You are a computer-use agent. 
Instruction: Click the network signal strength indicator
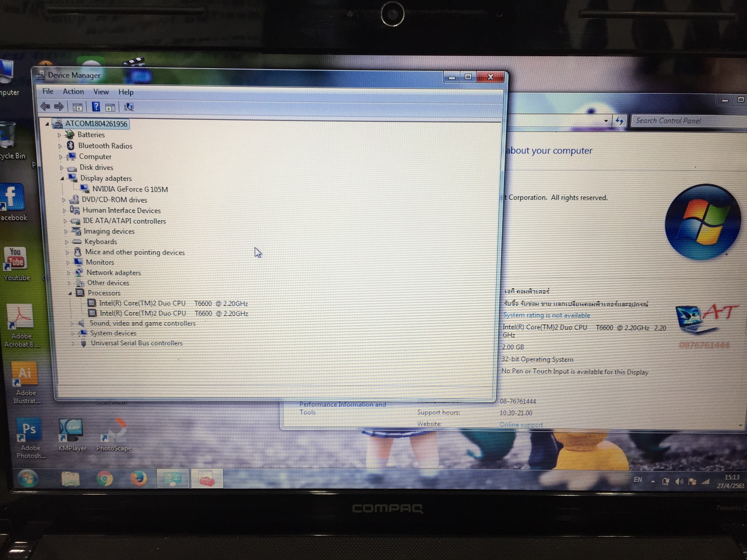click(x=705, y=481)
